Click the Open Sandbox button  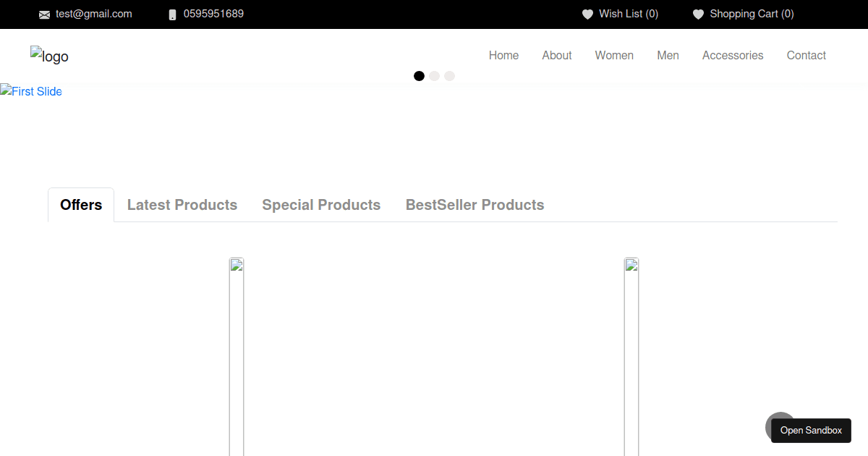[x=811, y=431]
